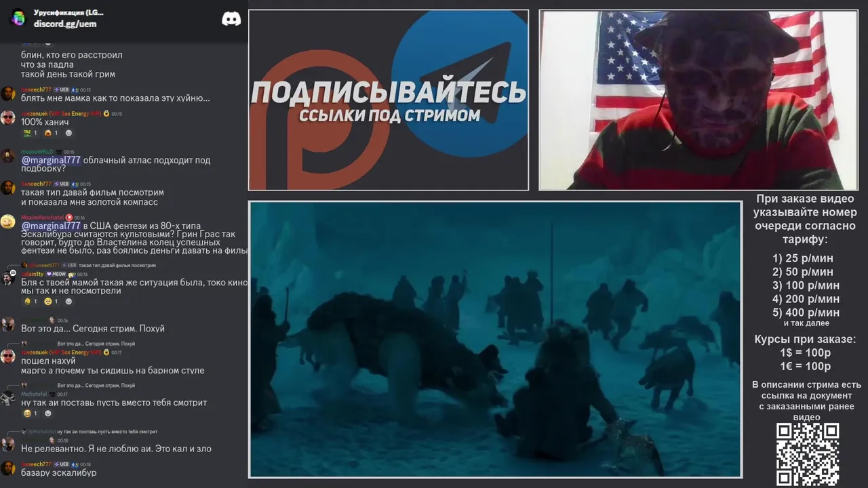
Task: Add a reaction to Mefistofel's message
Action: click(x=48, y=413)
